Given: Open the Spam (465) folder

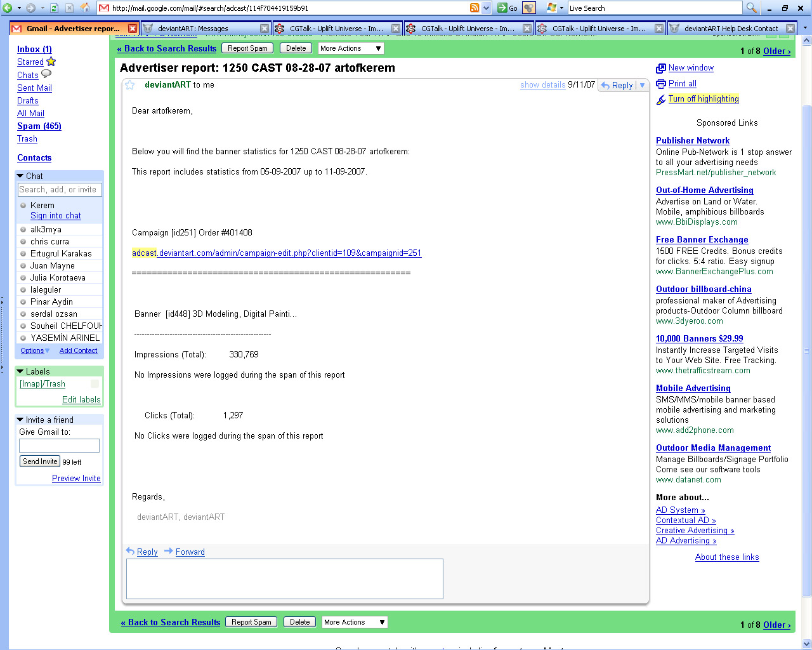Looking at the screenshot, I should [39, 126].
